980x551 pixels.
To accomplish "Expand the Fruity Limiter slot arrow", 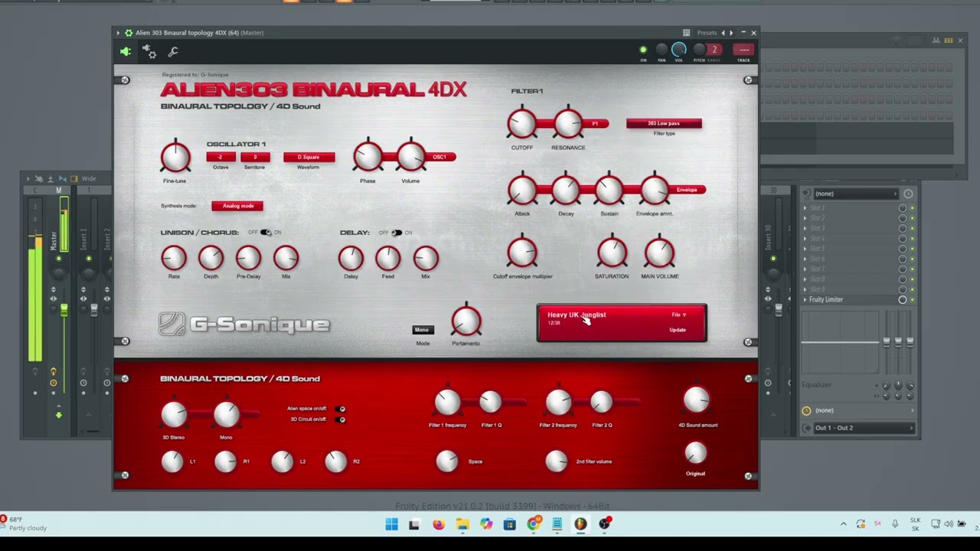I will pyautogui.click(x=805, y=299).
